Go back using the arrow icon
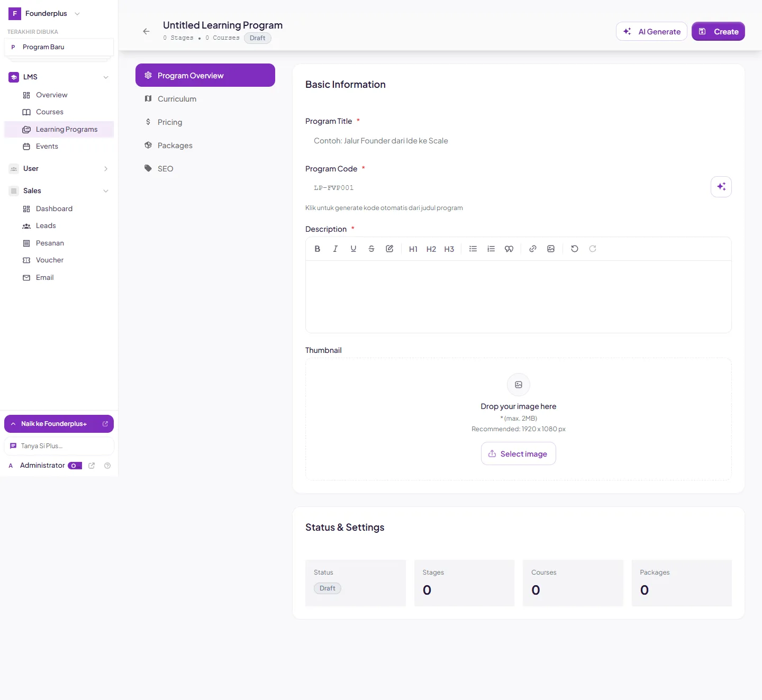 tap(147, 31)
